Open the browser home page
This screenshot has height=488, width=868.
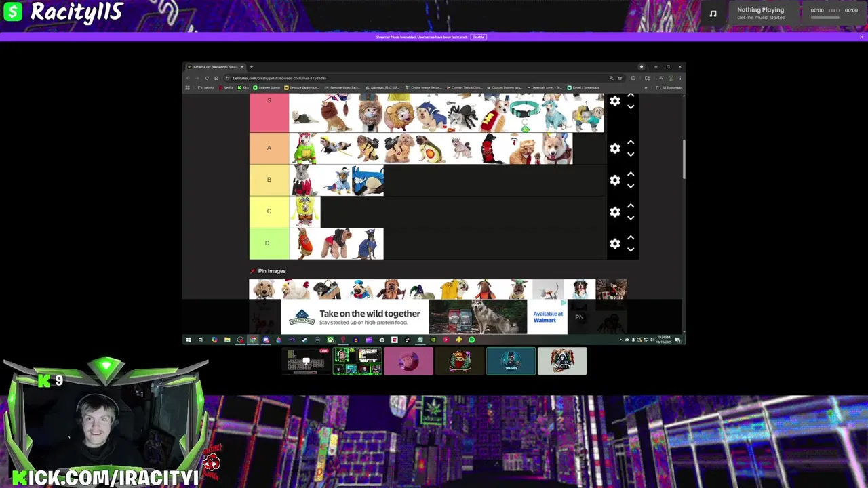[216, 78]
